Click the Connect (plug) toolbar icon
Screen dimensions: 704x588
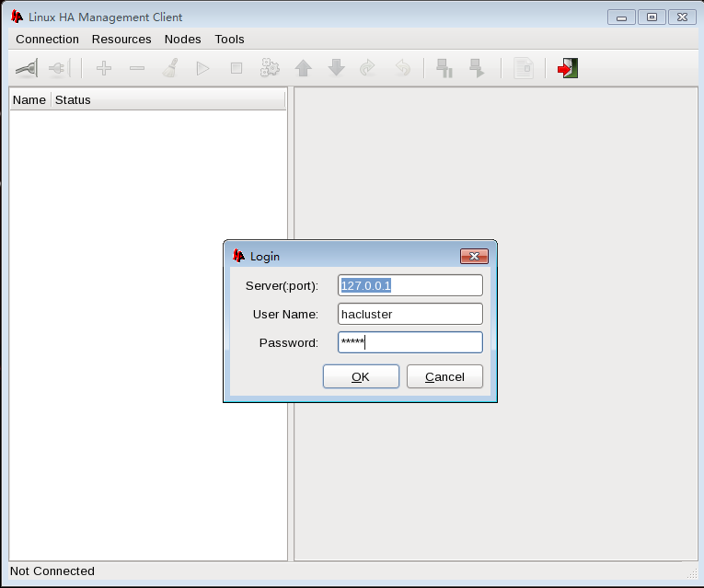[x=27, y=68]
